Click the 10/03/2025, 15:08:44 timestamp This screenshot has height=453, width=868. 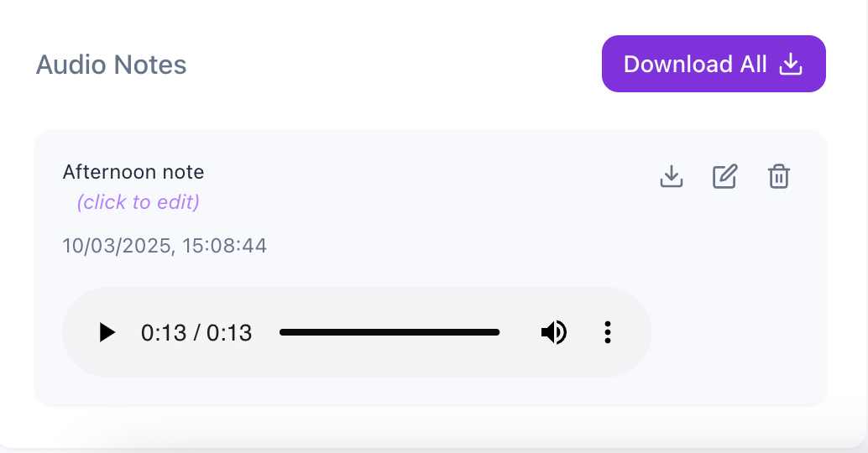(165, 246)
